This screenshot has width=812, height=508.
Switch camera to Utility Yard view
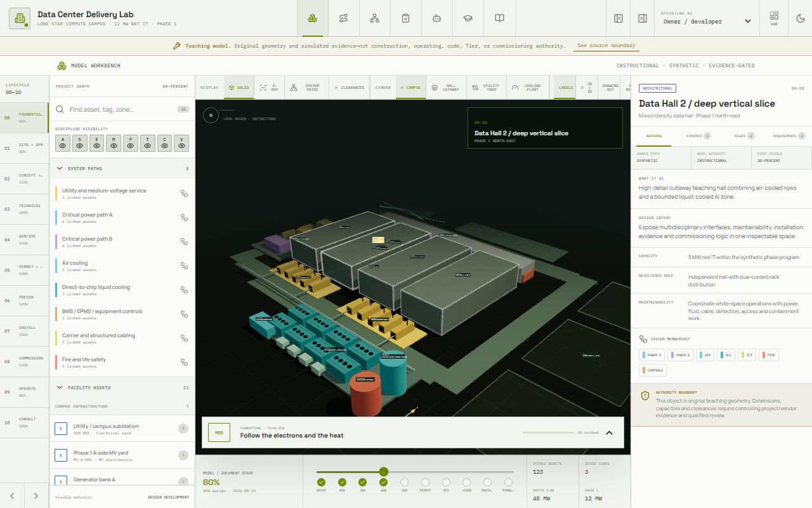[487, 88]
